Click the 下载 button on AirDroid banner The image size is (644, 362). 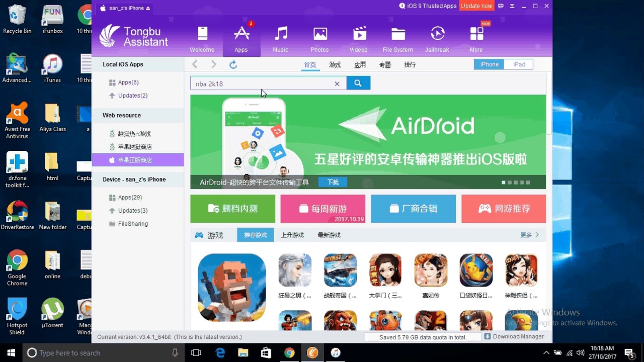click(333, 182)
